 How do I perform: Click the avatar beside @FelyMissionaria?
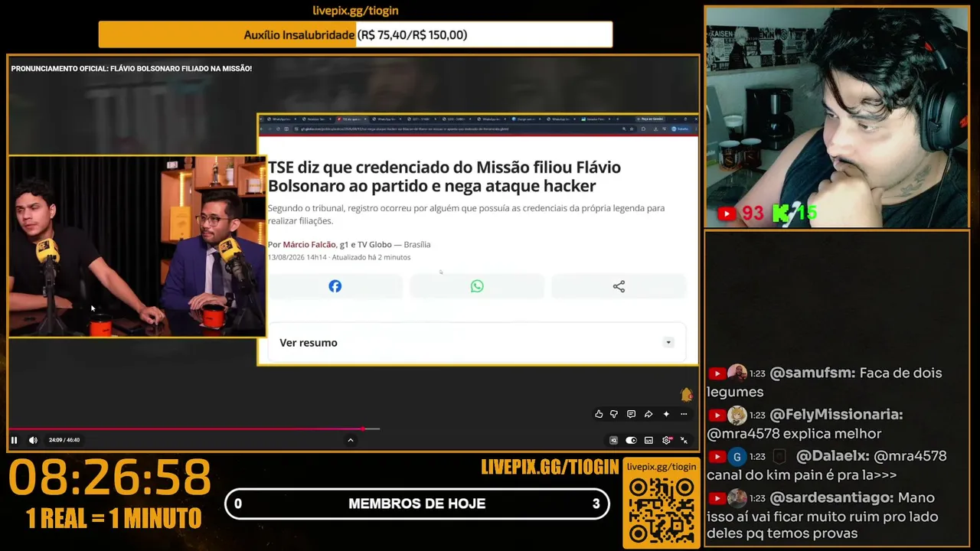coord(737,415)
